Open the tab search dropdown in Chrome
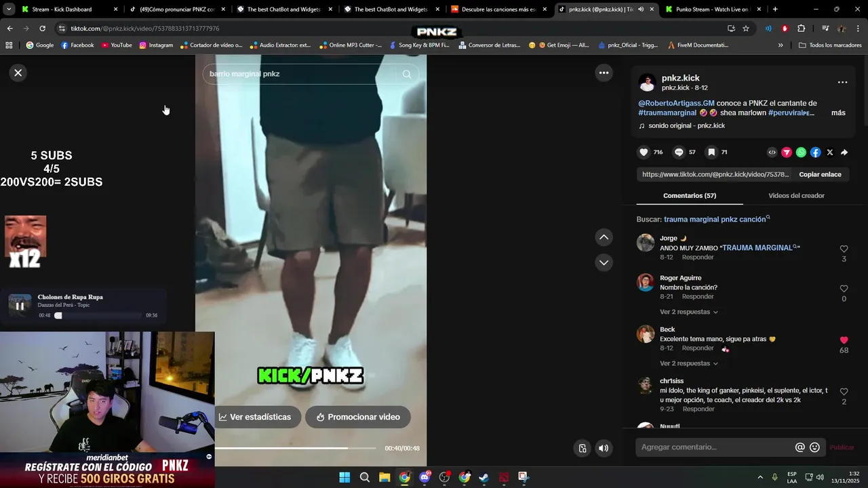Image resolution: width=868 pixels, height=488 pixels. [9, 9]
